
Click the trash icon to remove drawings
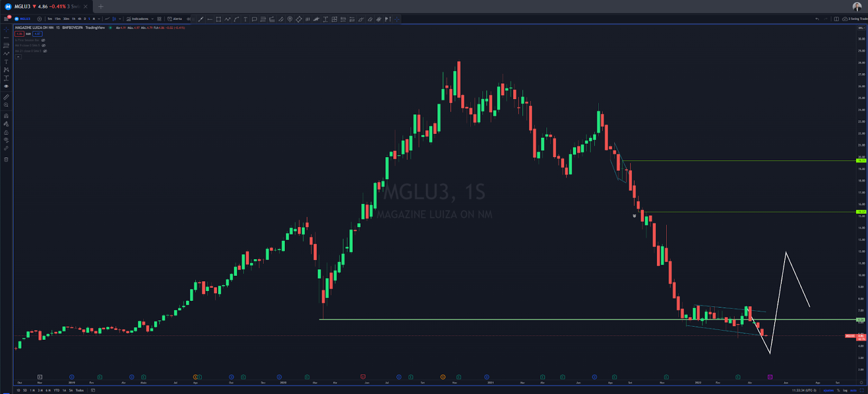click(x=7, y=160)
